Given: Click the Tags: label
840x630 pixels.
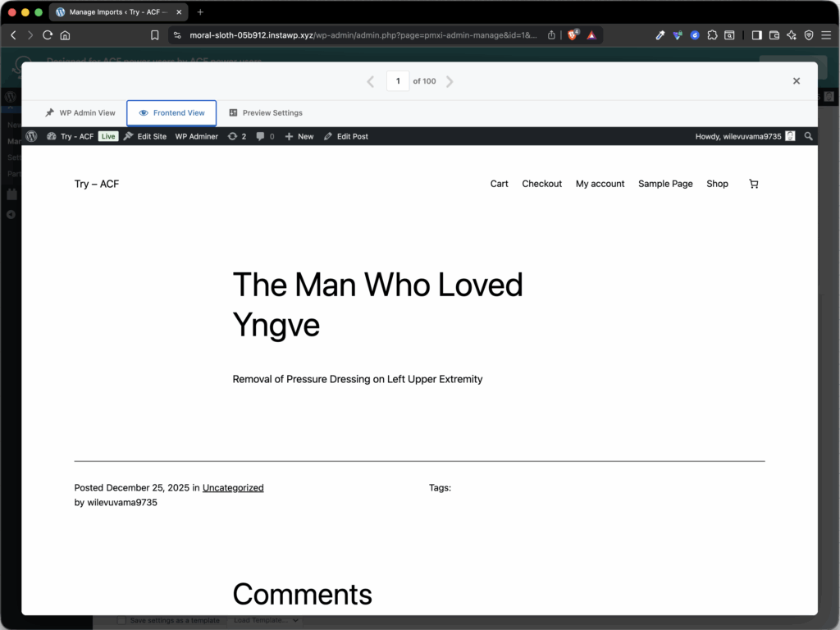Looking at the screenshot, I should click(440, 488).
